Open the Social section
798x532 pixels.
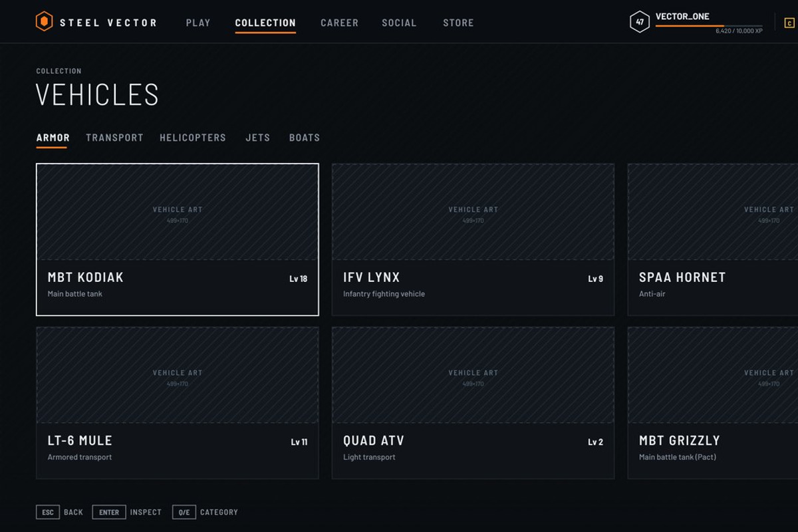tap(399, 23)
